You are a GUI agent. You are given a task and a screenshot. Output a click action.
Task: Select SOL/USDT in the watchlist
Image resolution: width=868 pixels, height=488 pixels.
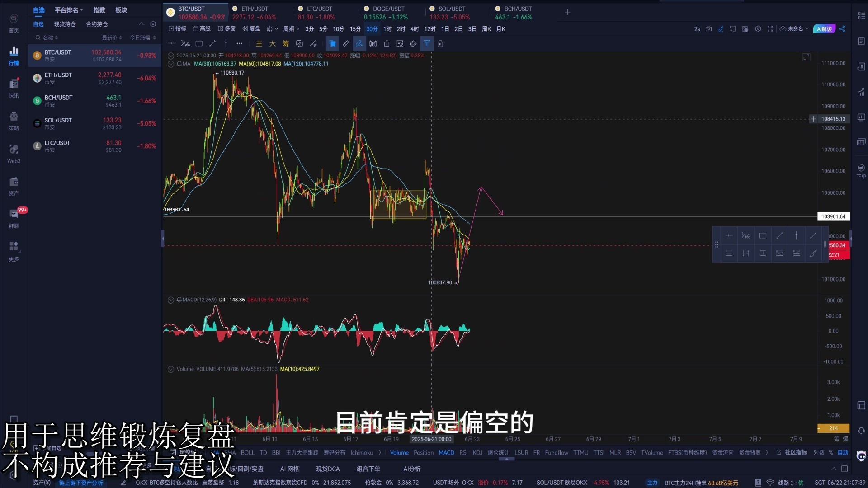coord(94,123)
